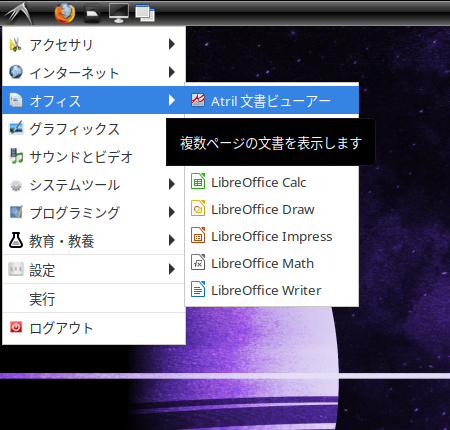450x430 pixels.
Task: Expand the 設定 submenu arrow
Action: [x=172, y=269]
